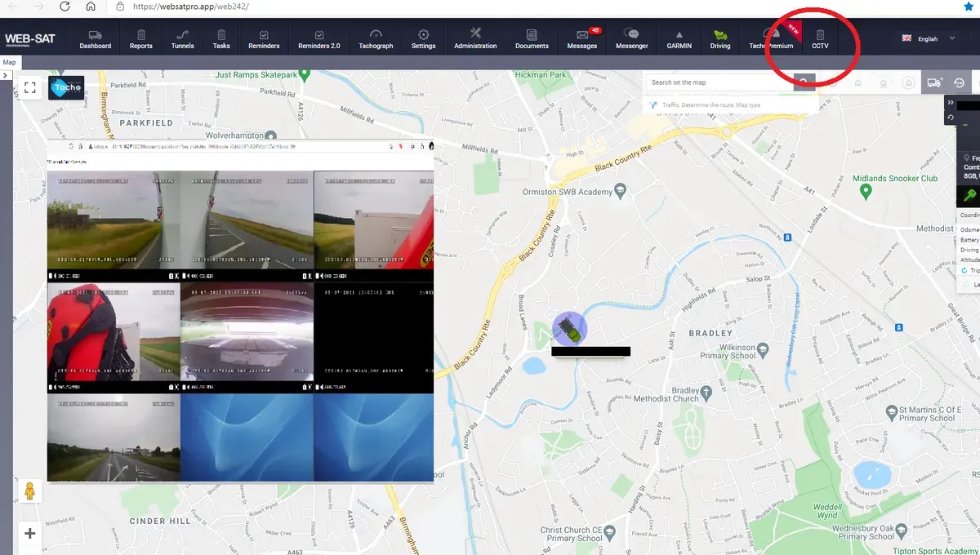Open the Administration menu
This screenshot has height=555, width=980.
pyautogui.click(x=475, y=38)
